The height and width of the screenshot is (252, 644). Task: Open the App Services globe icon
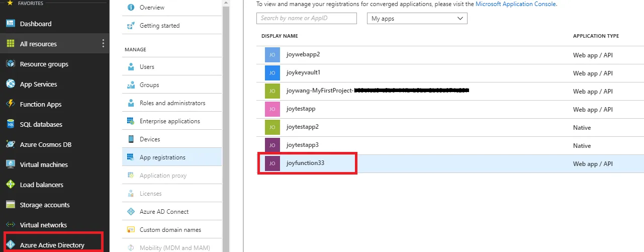pyautogui.click(x=10, y=84)
